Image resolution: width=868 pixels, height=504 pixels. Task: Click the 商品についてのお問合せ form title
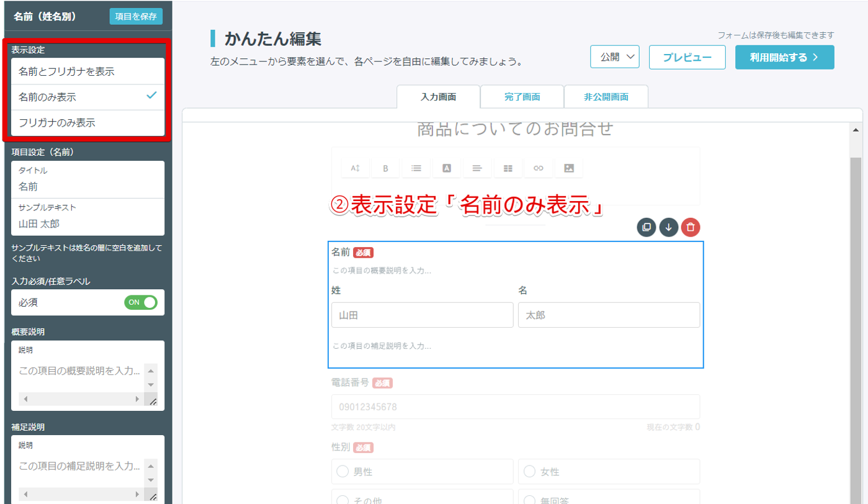coord(516,128)
